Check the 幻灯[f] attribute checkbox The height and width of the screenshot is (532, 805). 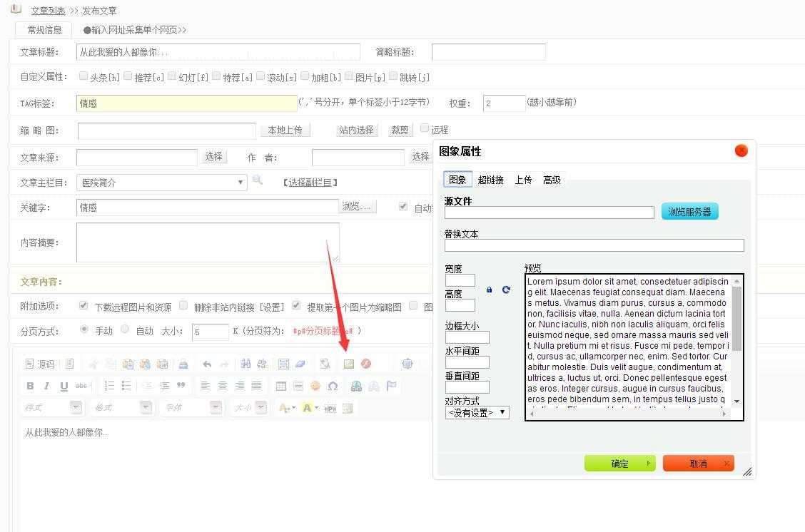click(172, 76)
